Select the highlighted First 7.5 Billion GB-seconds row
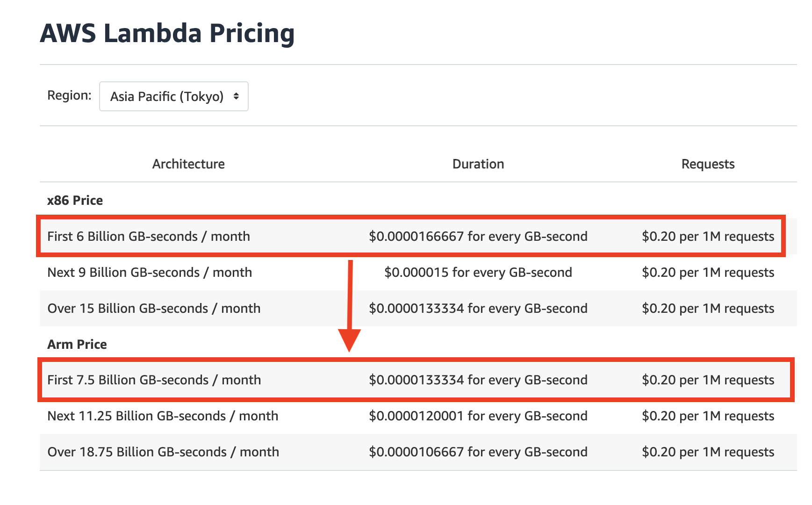Screen dimensions: 812x505 click(x=154, y=380)
